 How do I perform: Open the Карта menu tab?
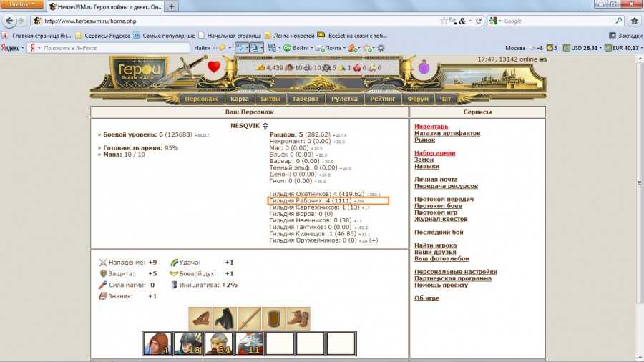[x=239, y=99]
